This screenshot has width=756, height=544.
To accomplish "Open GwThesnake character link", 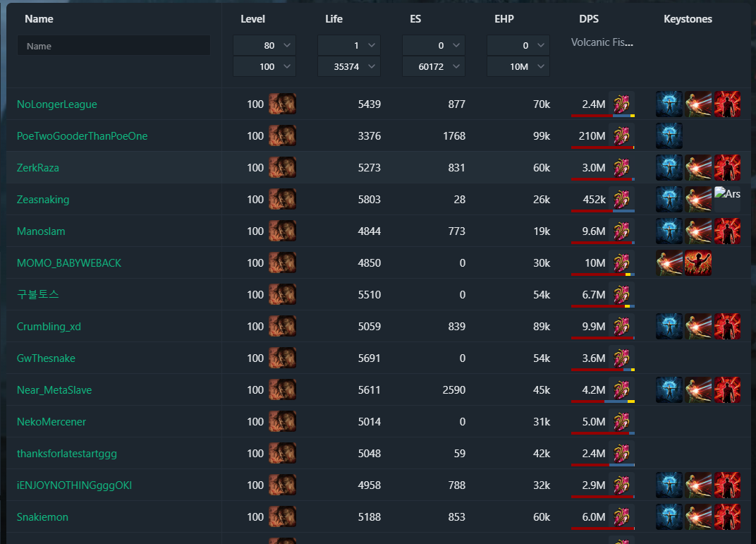I will 46,358.
